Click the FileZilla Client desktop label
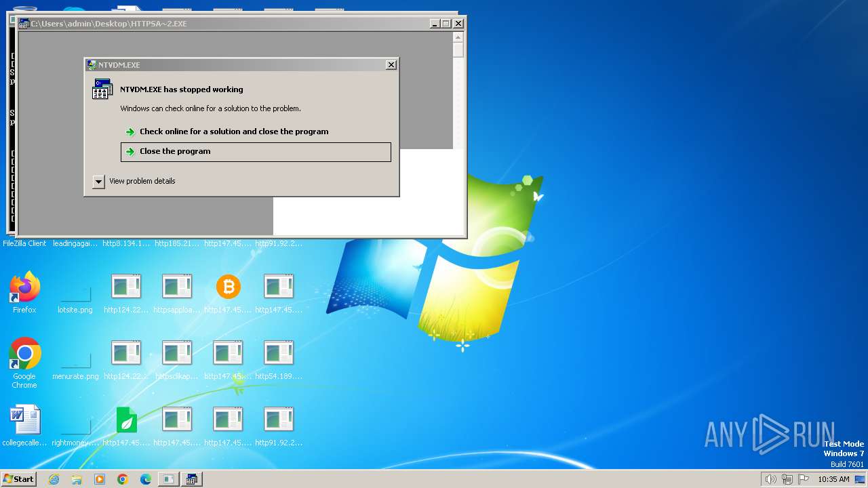Image resolution: width=868 pixels, height=488 pixels. click(x=25, y=243)
